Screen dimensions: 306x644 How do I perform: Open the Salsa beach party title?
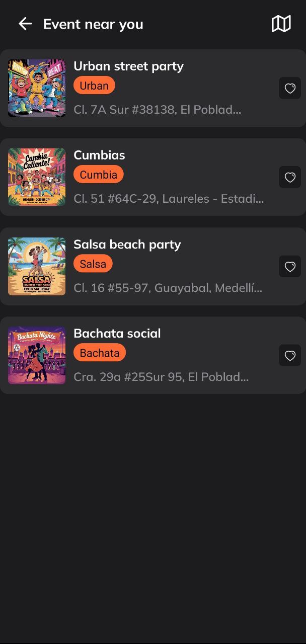(127, 244)
